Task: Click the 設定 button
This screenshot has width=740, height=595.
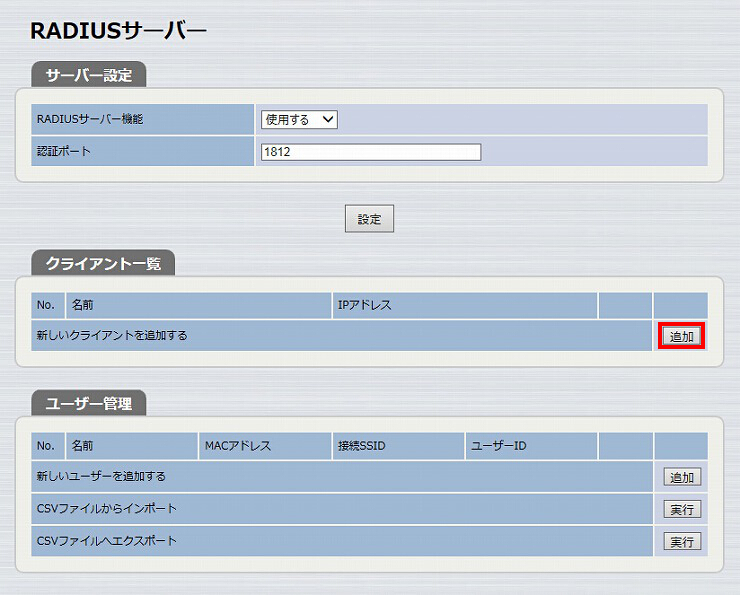Action: [x=369, y=218]
